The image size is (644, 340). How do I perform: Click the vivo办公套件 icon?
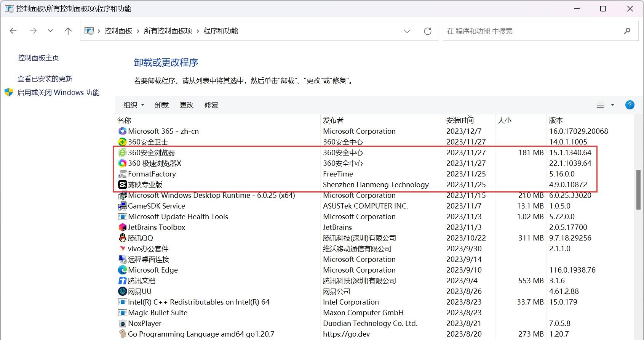click(122, 249)
